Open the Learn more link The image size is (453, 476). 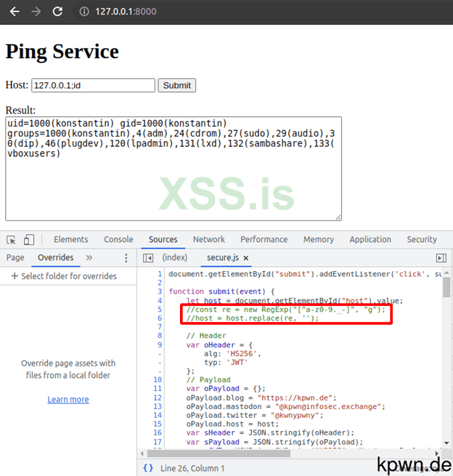coord(68,400)
